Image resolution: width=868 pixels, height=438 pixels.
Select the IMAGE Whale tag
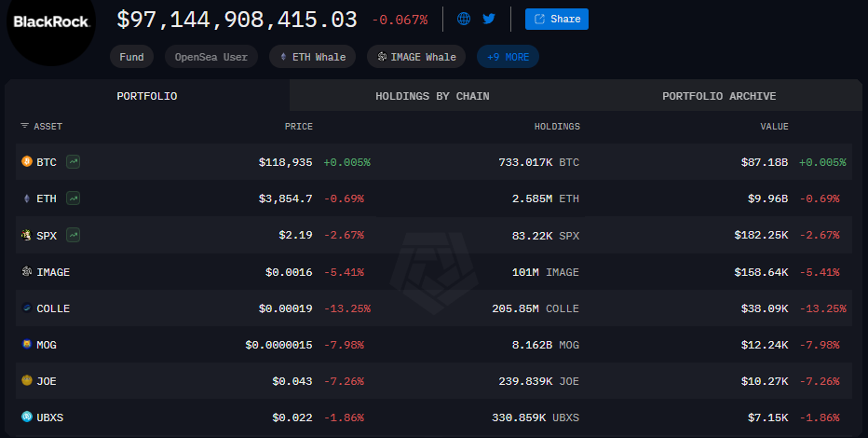(416, 57)
